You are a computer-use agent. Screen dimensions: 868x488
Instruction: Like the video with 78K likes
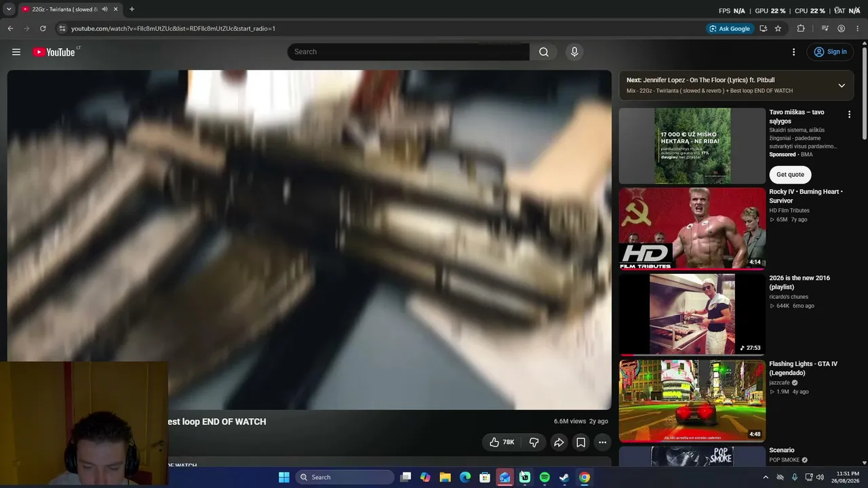[502, 443]
